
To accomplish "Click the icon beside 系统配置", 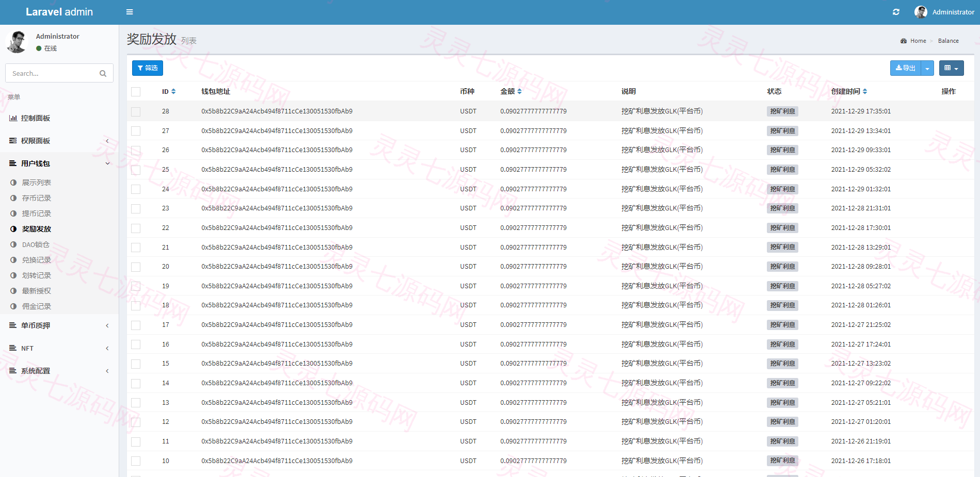I will 13,371.
